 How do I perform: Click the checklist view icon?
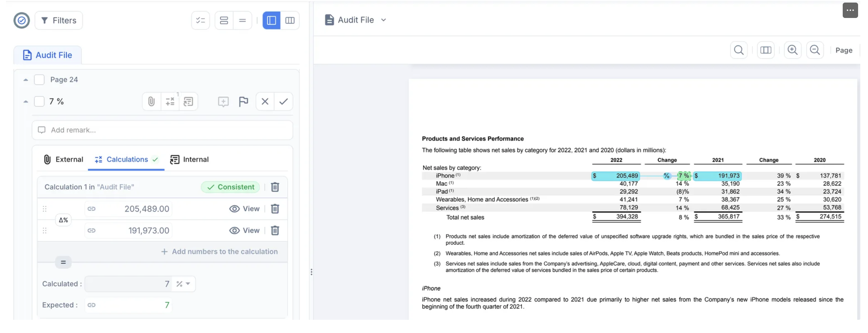coord(201,21)
